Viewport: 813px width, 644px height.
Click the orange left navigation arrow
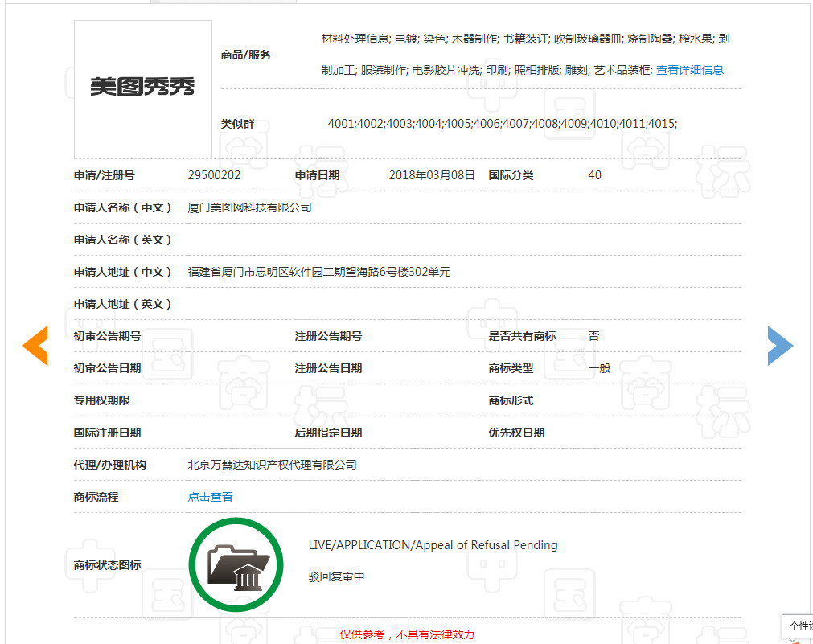34,346
